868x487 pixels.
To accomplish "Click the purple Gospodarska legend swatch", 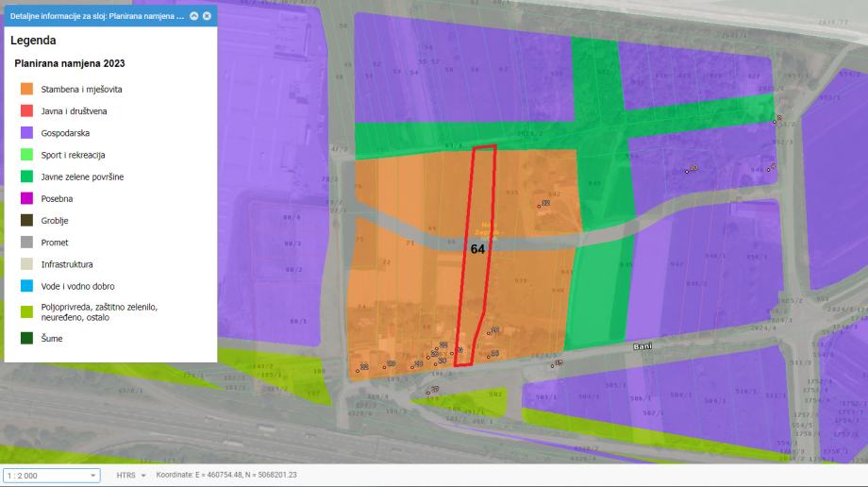I will pyautogui.click(x=26, y=132).
